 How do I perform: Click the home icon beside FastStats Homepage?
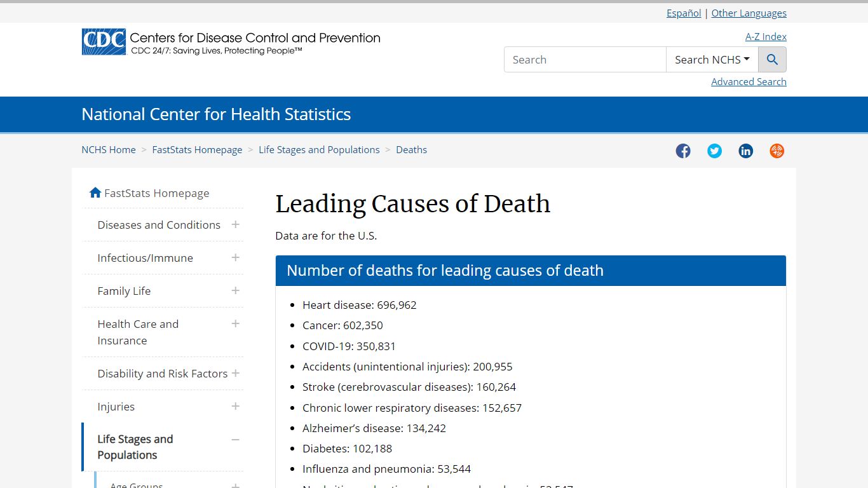pyautogui.click(x=95, y=193)
